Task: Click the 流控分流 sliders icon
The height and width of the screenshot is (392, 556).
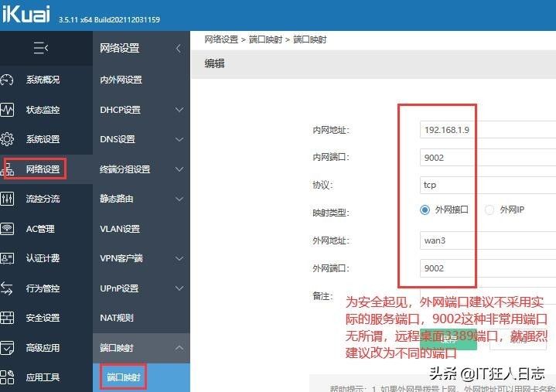Action: [7, 199]
